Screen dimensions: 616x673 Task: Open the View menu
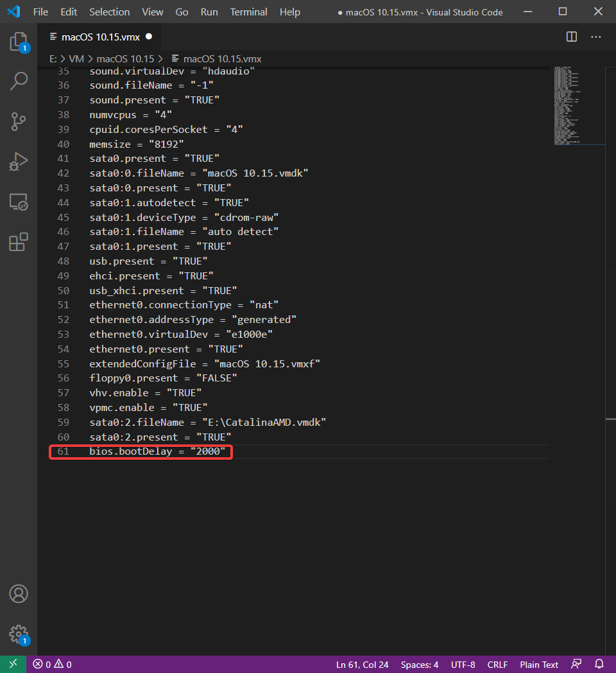pyautogui.click(x=152, y=12)
